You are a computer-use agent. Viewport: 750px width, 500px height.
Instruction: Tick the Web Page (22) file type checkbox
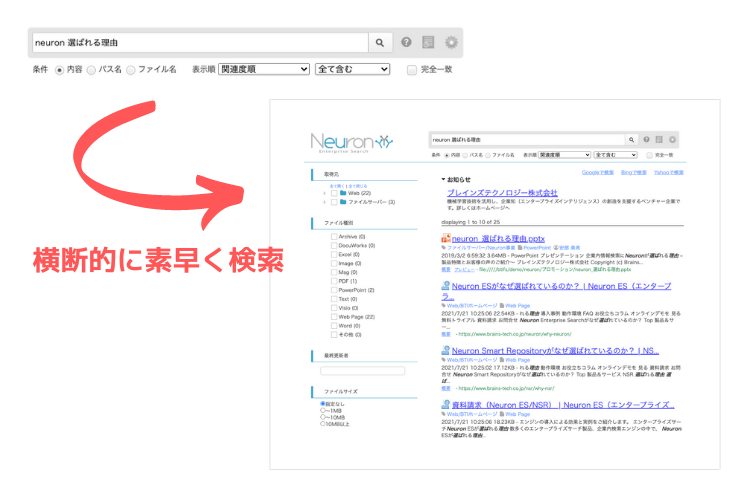pos(334,317)
